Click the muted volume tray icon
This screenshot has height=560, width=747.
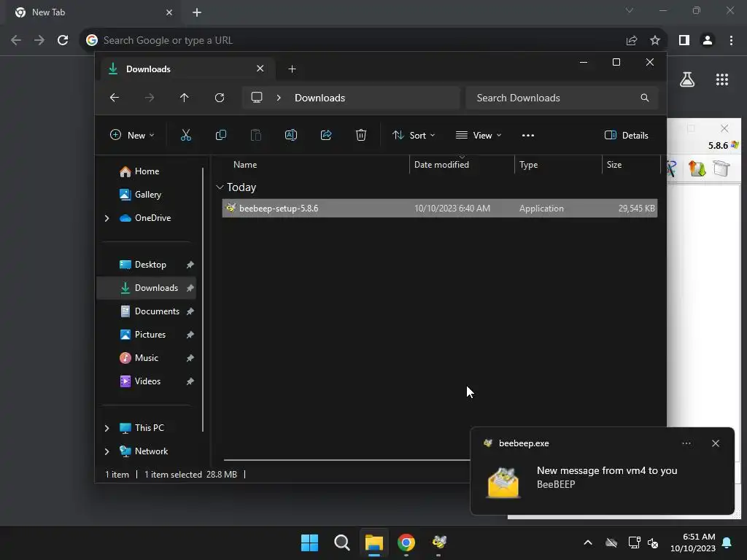[653, 542]
